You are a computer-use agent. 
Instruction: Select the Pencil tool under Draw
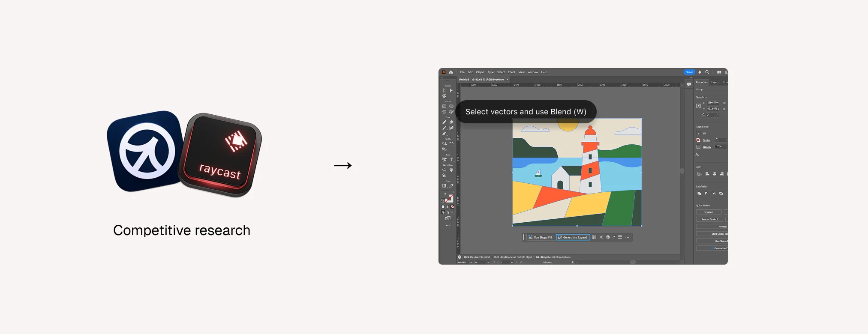[x=445, y=122]
